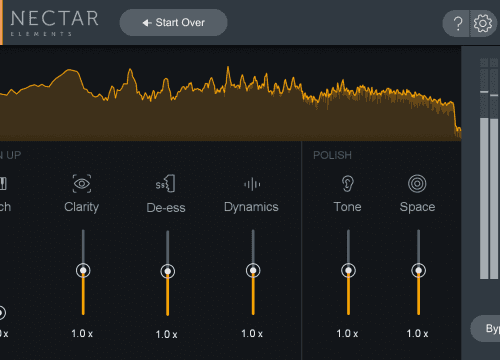The width and height of the screenshot is (500, 360).
Task: Click the Dynamics label
Action: coord(251,207)
